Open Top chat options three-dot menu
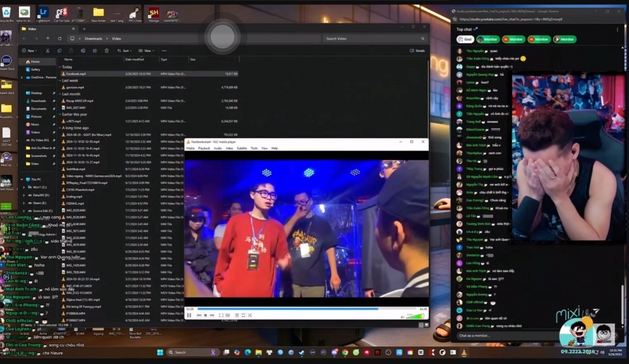629x364 pixels. click(617, 29)
